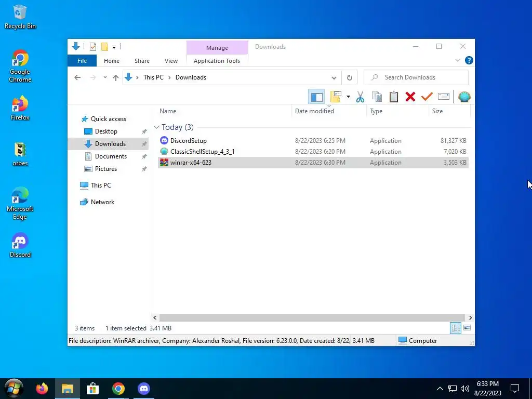Open Google Chrome from the taskbar

[x=118, y=389]
